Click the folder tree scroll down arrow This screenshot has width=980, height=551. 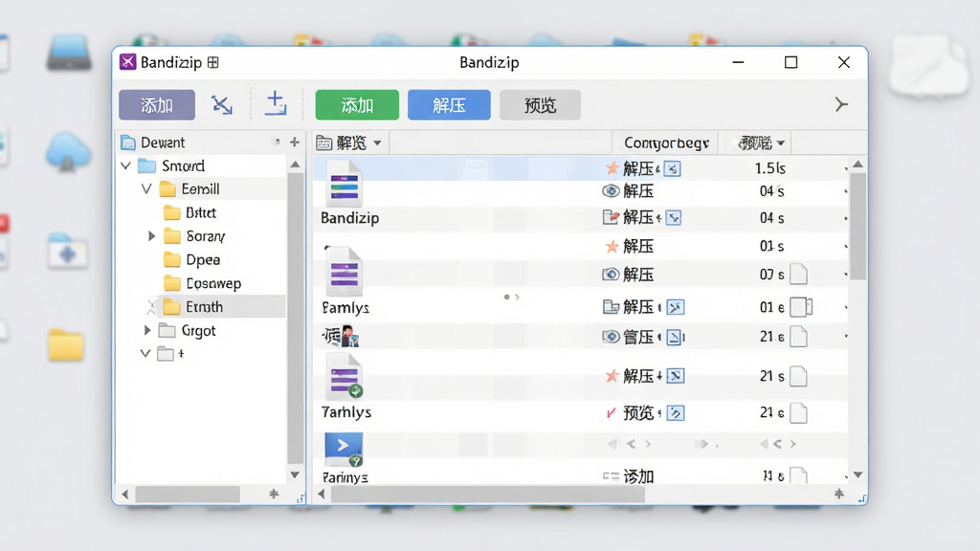point(295,474)
